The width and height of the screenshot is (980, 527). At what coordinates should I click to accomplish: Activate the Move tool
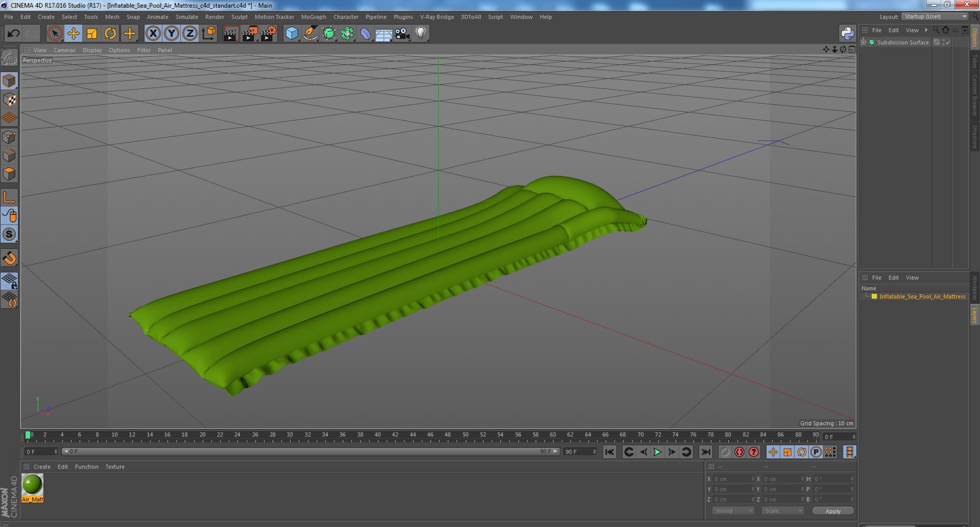73,34
